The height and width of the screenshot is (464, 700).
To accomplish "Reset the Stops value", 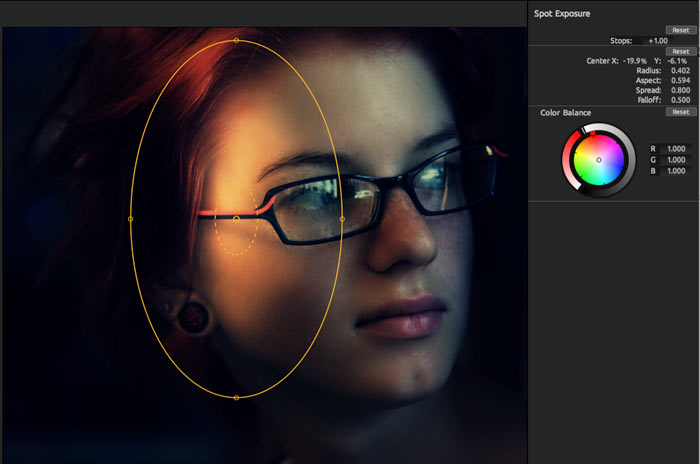I will [681, 30].
